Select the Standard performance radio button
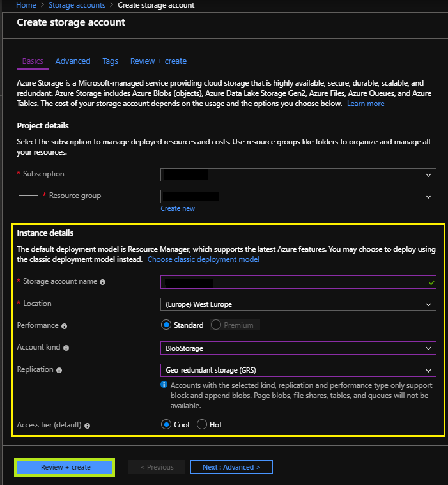Image resolution: width=448 pixels, height=485 pixels. pos(166,325)
